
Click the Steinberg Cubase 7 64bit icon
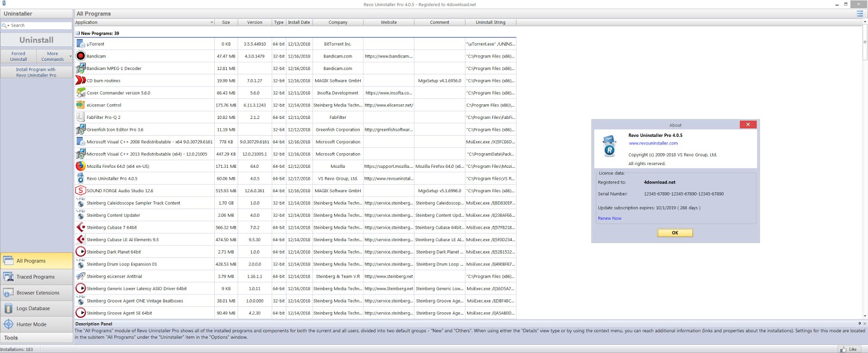pos(80,227)
